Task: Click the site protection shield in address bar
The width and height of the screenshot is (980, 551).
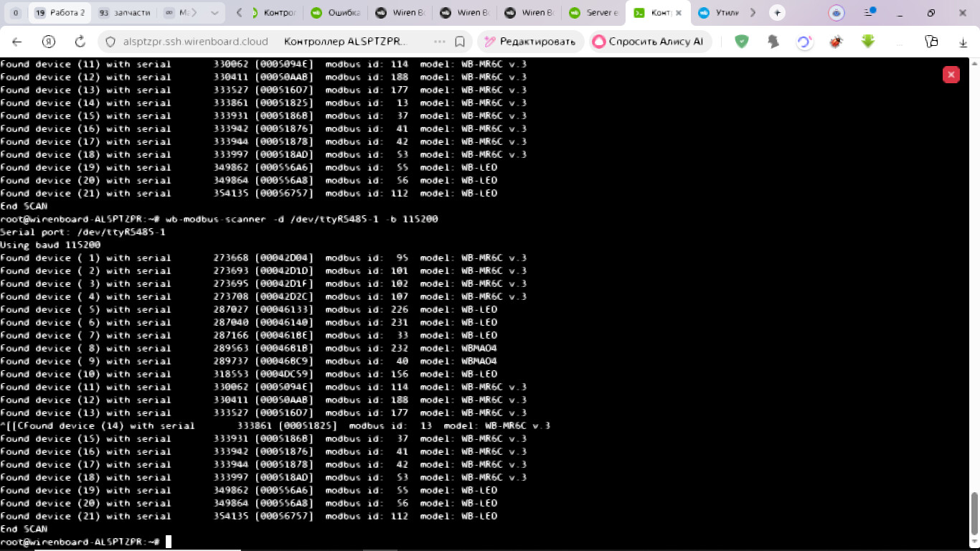Action: [x=110, y=42]
